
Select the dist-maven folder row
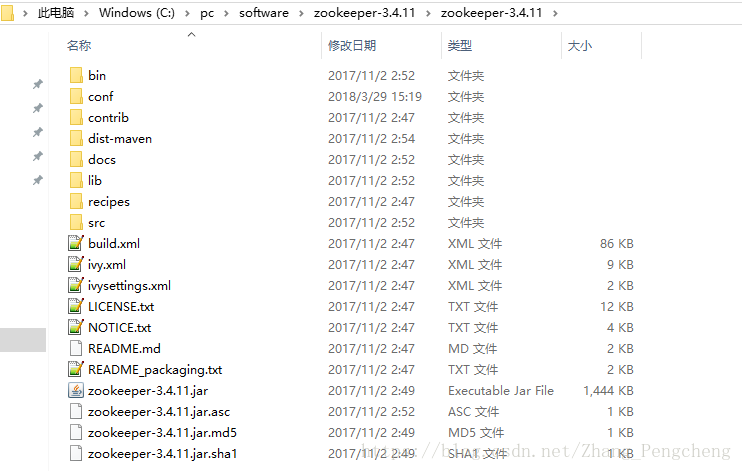point(351,139)
